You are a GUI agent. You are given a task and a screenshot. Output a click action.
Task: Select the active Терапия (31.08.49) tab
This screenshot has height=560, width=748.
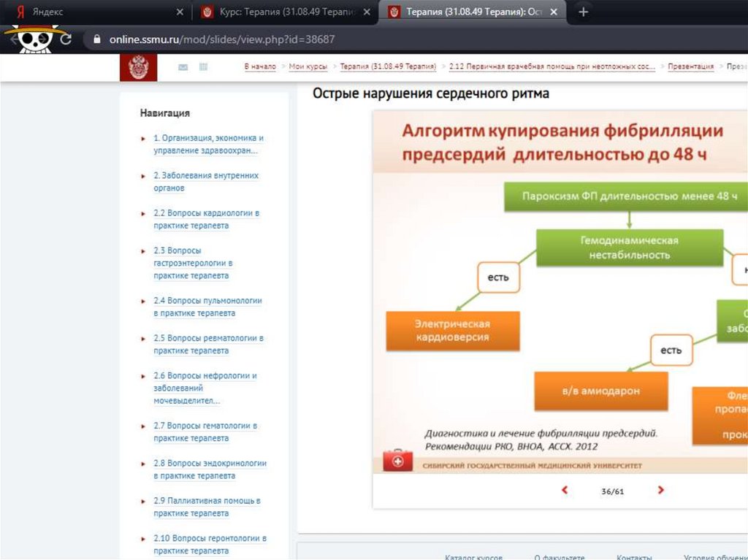tap(473, 12)
